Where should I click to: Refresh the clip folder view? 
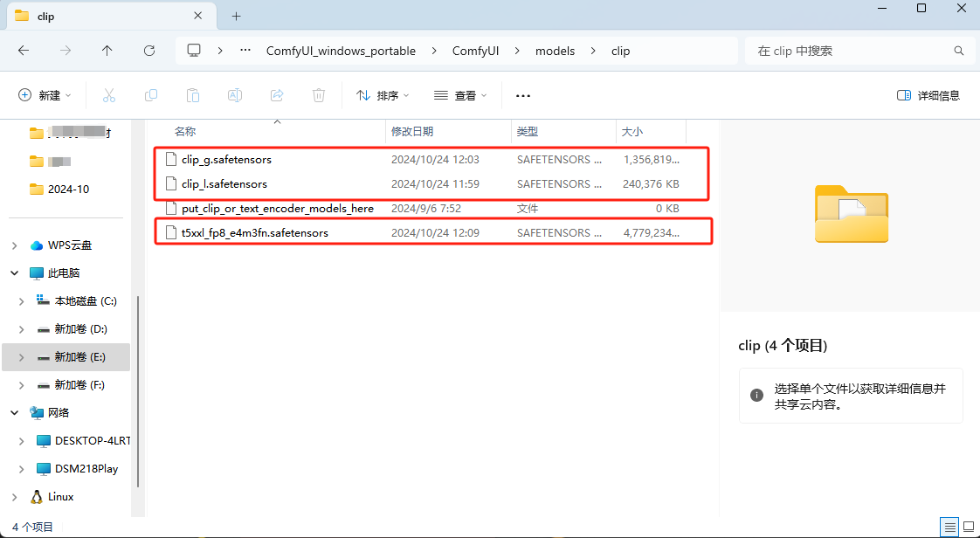pos(148,51)
